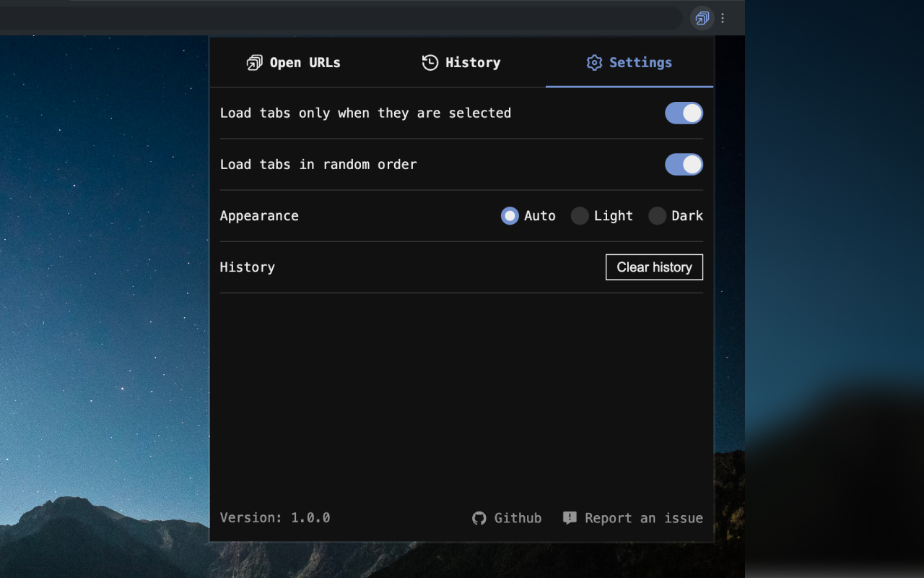The width and height of the screenshot is (924, 578).
Task: Click the speech-bubble icon beside Report an issue
Action: [x=570, y=518]
